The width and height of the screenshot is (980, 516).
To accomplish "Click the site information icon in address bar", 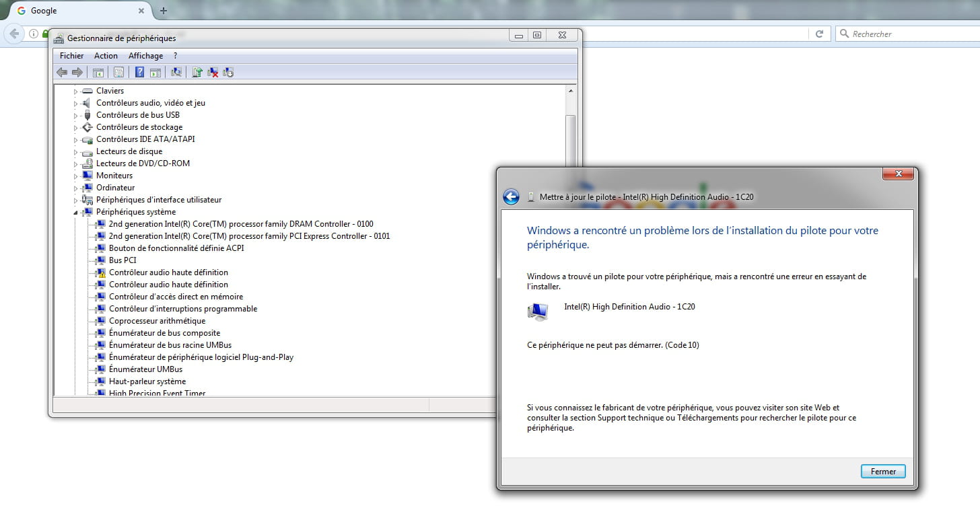I will click(34, 34).
